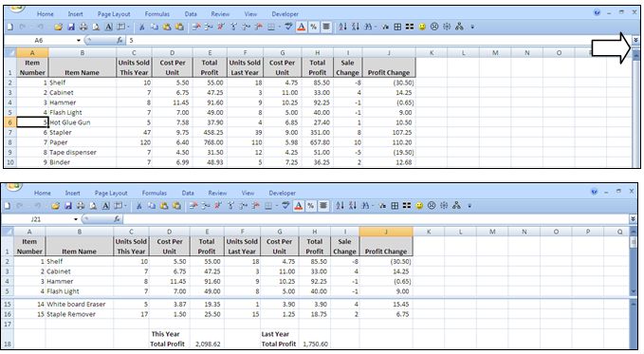This screenshot has width=644, height=354.
Task: Select the 2,098.62 total profit cell
Action: pos(207,339)
